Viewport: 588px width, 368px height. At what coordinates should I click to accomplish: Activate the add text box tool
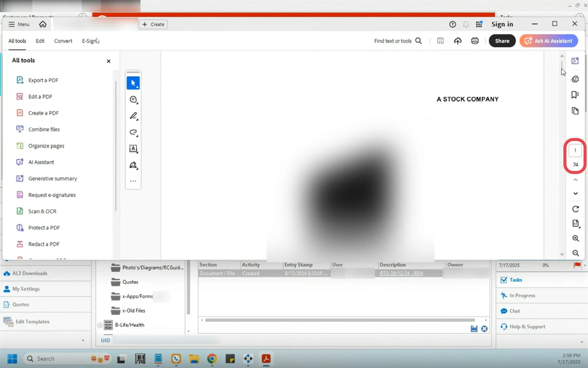(x=133, y=149)
